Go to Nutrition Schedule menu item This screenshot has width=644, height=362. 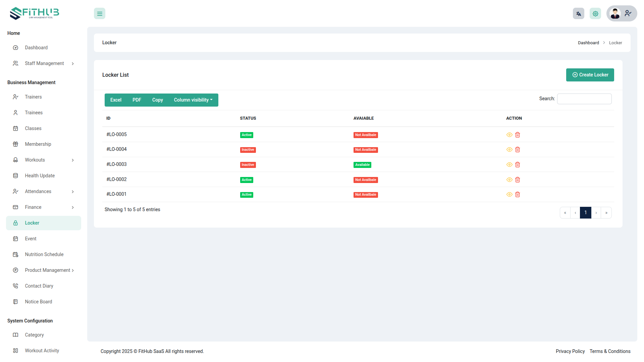pyautogui.click(x=44, y=254)
